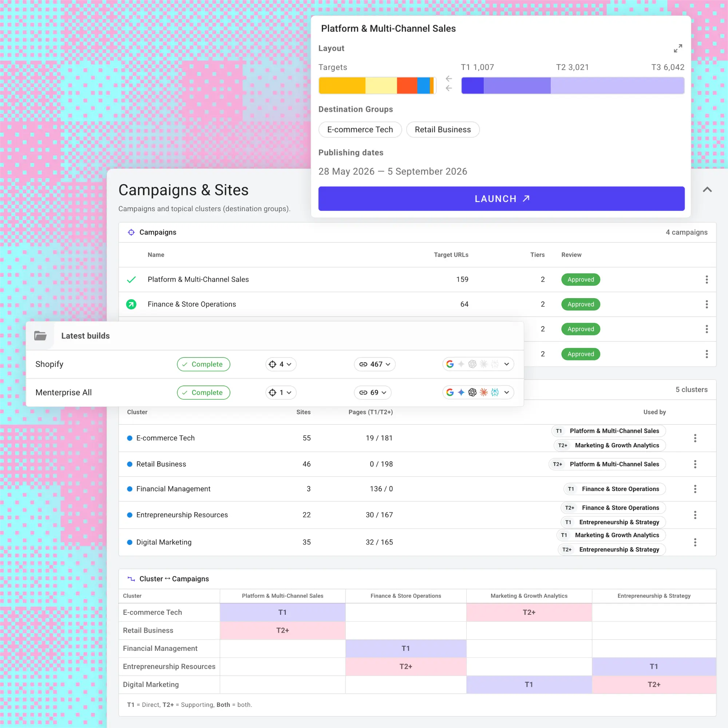Open the more menu for Financial Management cluster

coord(695,489)
